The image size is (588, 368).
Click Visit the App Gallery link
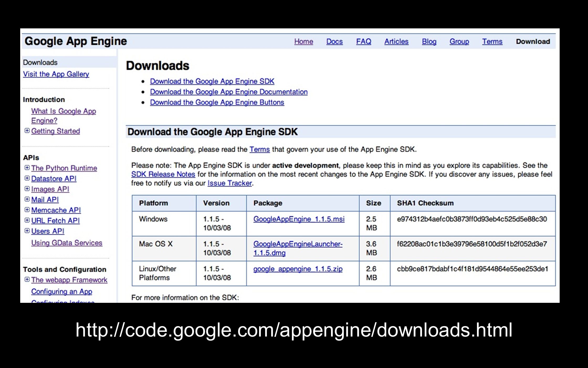(x=56, y=74)
